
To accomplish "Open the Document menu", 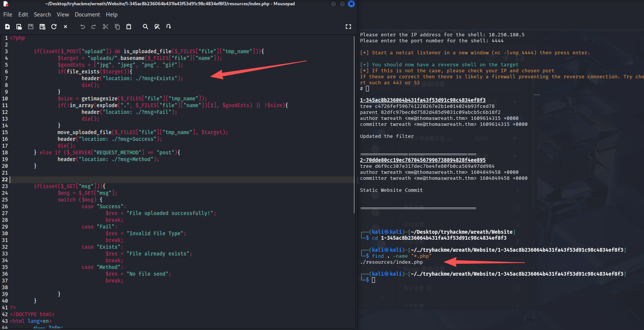I will click(87, 15).
